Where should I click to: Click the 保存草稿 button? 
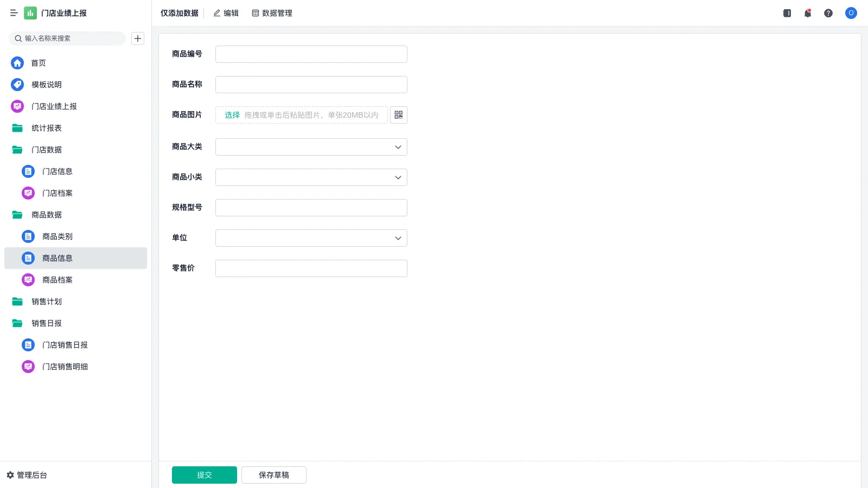(x=274, y=475)
